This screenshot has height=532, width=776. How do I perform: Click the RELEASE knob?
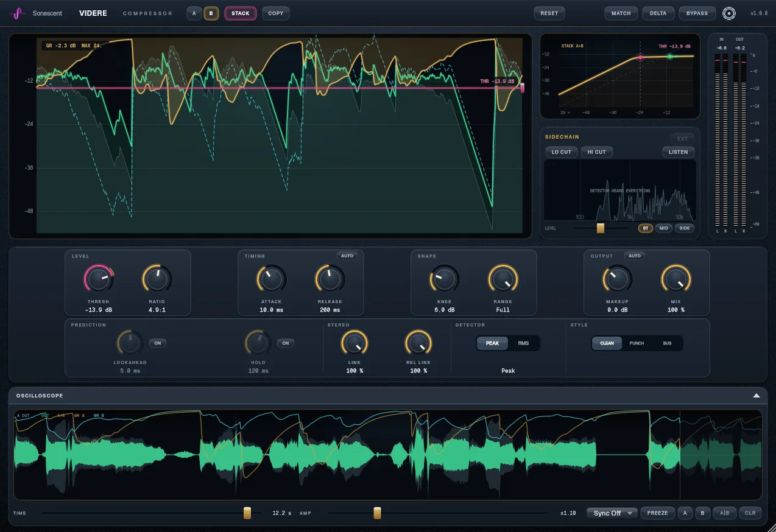click(330, 279)
